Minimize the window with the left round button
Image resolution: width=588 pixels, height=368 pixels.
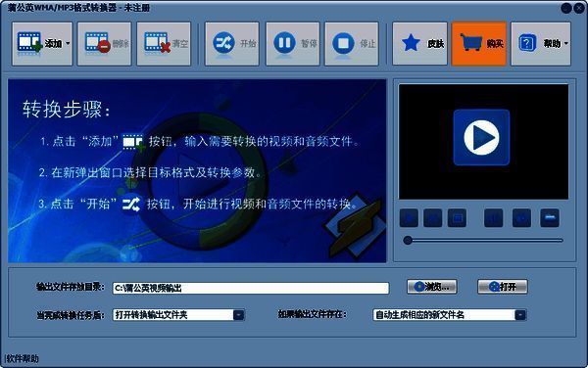coord(566,8)
